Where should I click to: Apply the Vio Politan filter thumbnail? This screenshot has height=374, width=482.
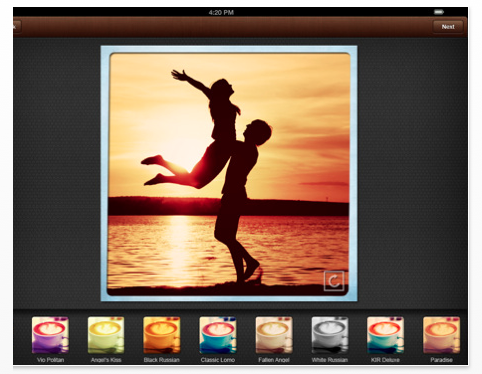point(50,335)
